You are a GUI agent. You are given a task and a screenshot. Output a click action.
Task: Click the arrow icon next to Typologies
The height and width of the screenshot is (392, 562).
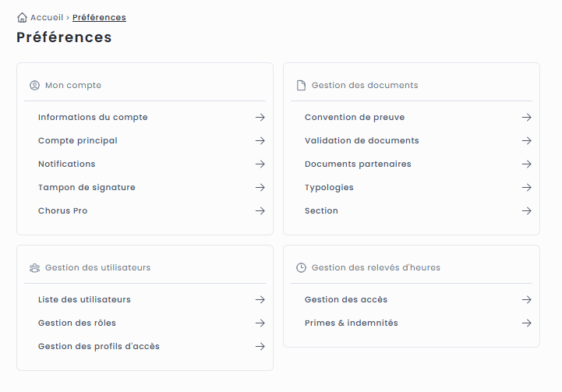point(527,188)
